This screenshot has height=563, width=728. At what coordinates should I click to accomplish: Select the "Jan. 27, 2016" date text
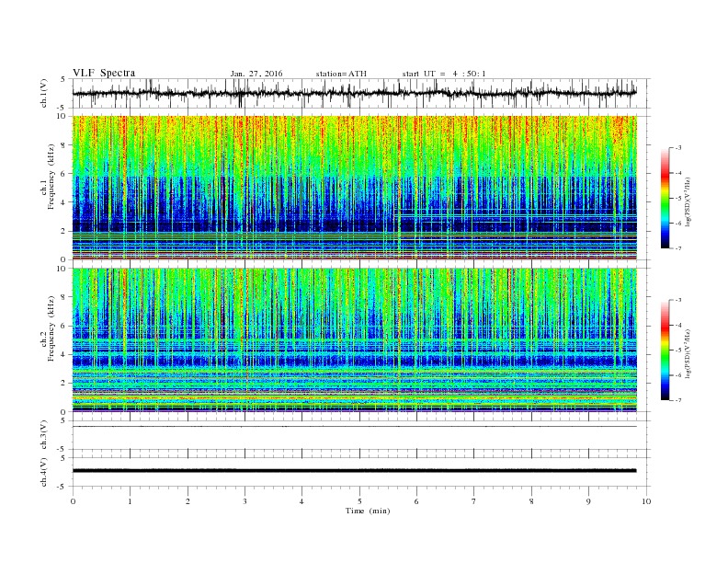click(256, 74)
